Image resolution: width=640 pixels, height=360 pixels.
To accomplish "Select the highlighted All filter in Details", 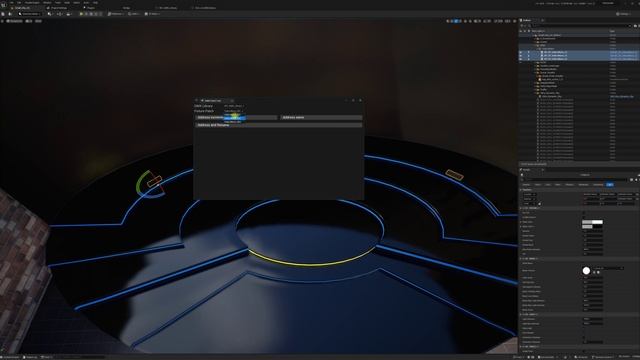I will (x=609, y=185).
